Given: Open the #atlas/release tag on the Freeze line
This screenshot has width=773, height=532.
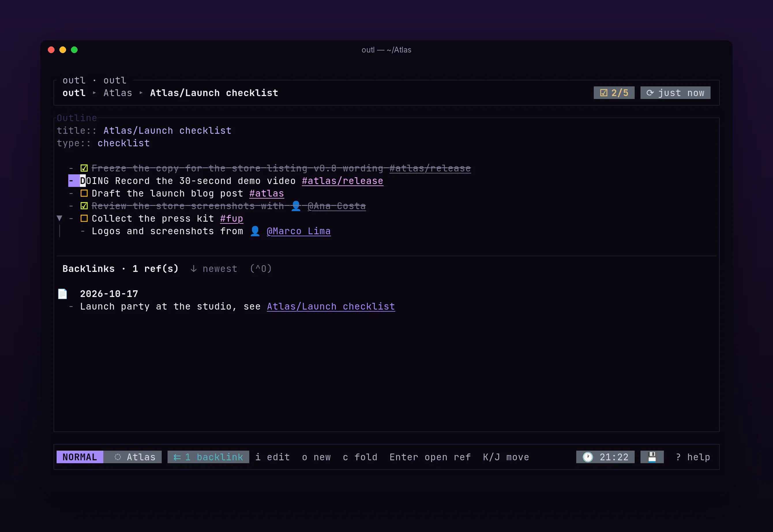Looking at the screenshot, I should point(430,168).
